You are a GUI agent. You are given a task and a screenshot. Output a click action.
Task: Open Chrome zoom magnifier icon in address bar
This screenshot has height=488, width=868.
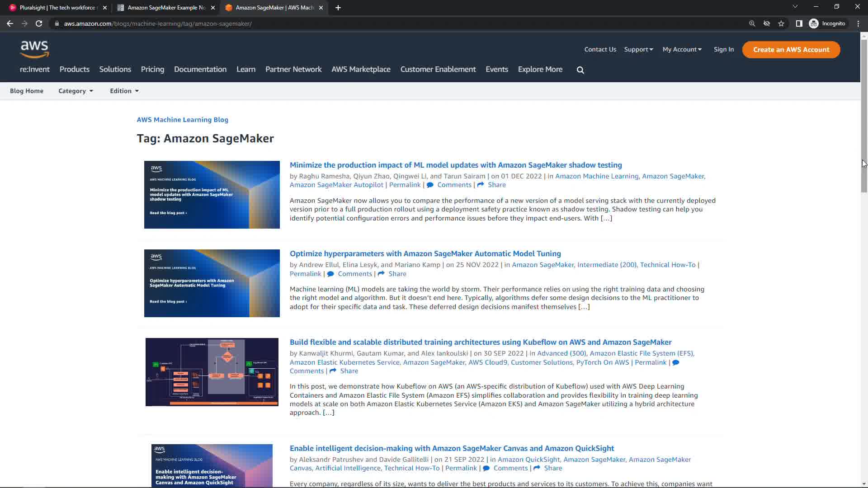pyautogui.click(x=752, y=23)
